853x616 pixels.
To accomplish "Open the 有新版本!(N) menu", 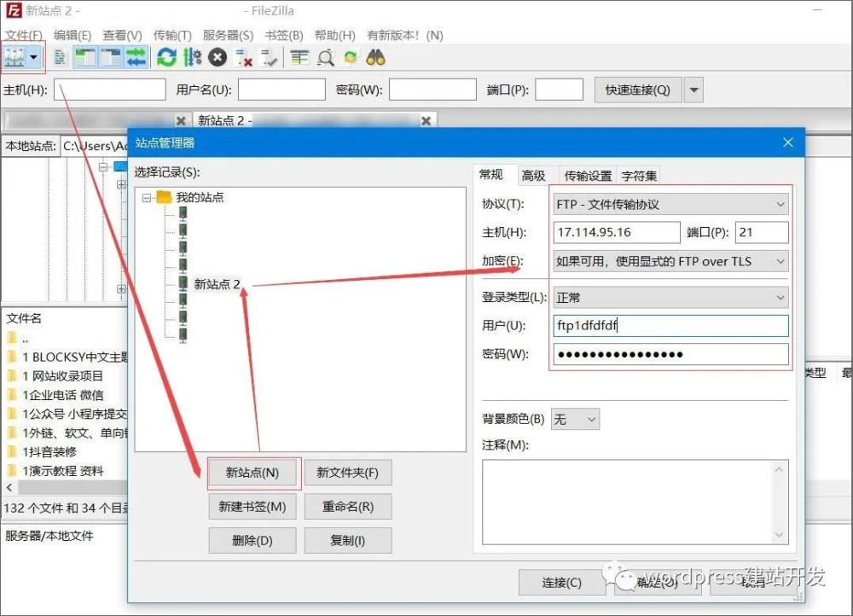I will coord(404,35).
